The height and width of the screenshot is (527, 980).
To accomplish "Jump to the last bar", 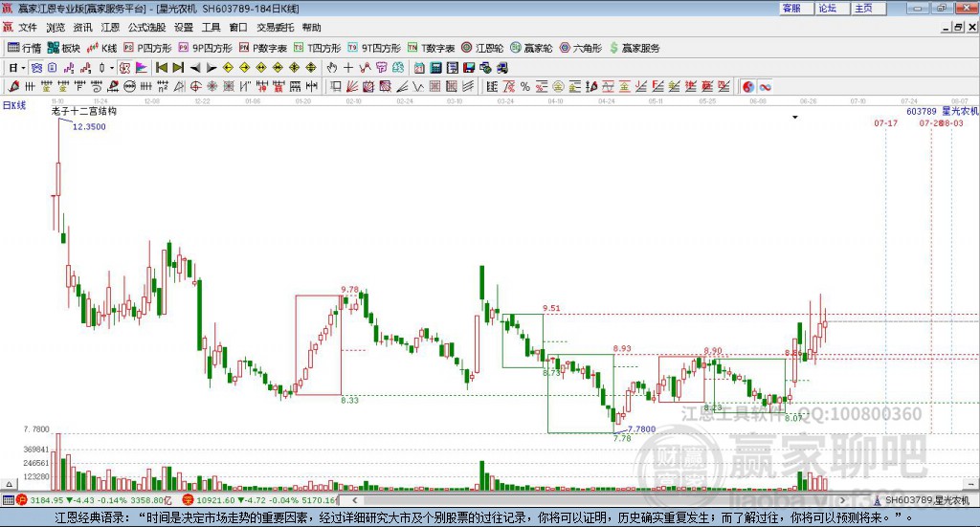I will (x=178, y=68).
